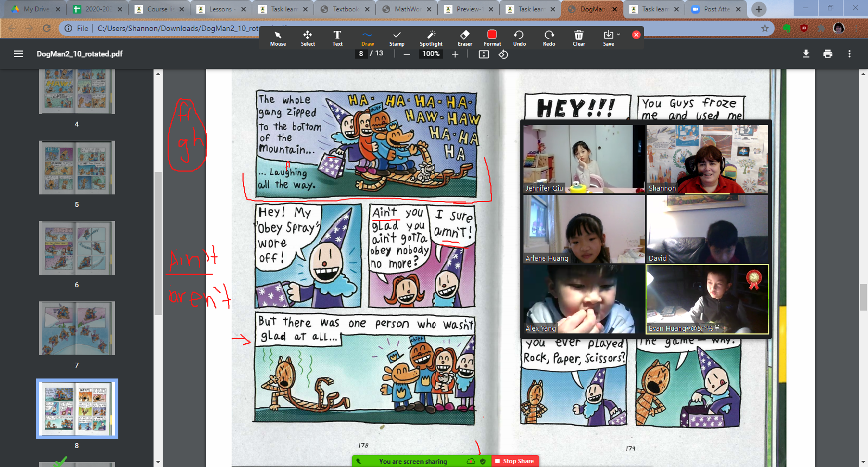Click the fit to page button
Image resolution: width=868 pixels, height=467 pixels.
(x=484, y=54)
